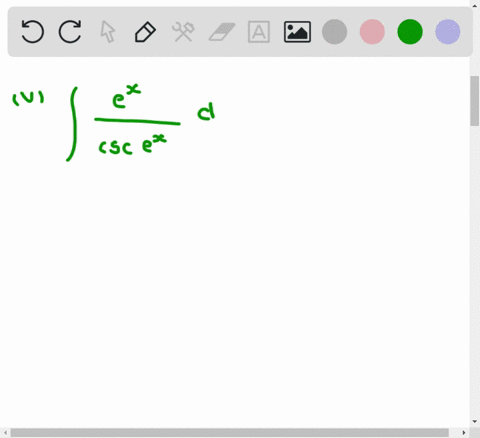The image size is (480, 438).
Task: Click the scroll left arrow
Action: (5, 433)
